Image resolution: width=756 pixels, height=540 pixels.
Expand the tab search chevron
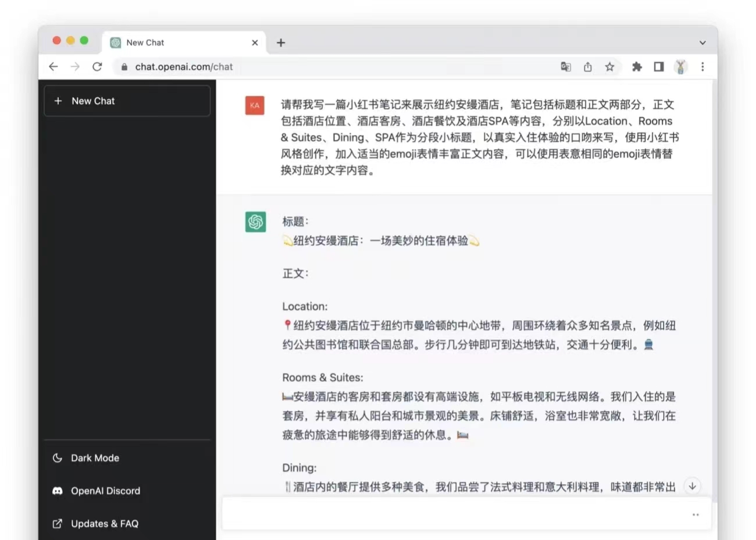click(702, 42)
